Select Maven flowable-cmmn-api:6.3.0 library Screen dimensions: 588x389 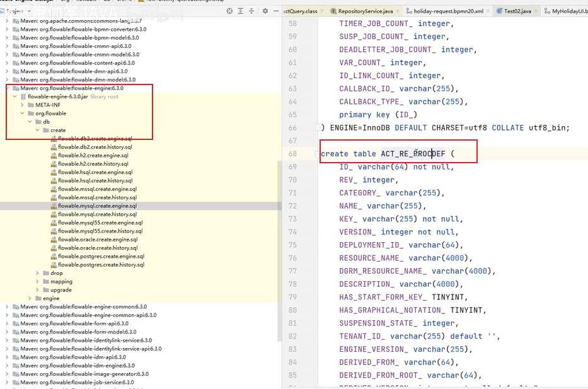72,46
